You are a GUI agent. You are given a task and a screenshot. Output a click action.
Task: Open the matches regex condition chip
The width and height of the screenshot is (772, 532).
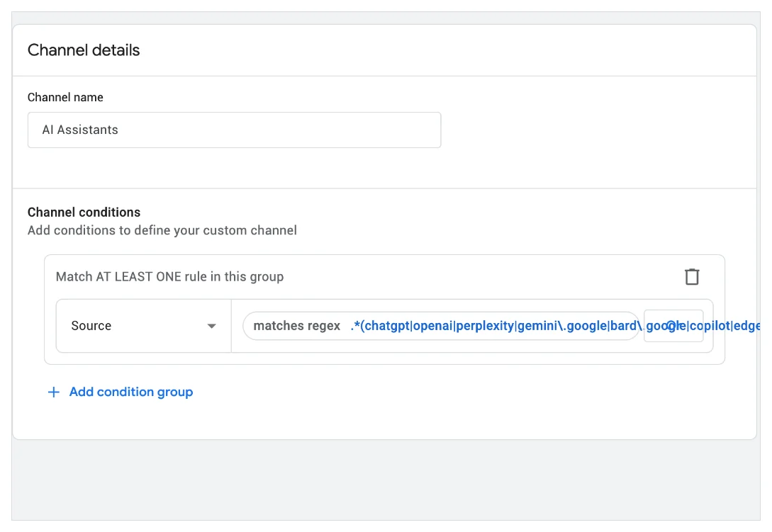(x=441, y=326)
